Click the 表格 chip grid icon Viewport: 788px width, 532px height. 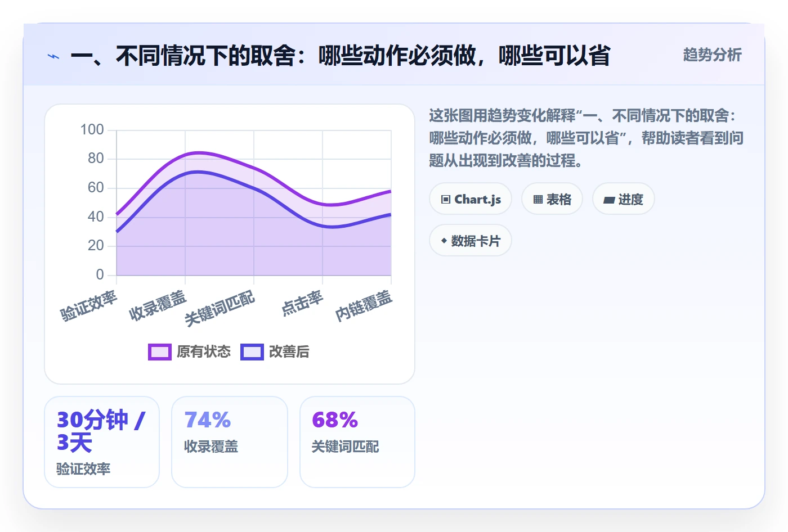[x=538, y=200]
